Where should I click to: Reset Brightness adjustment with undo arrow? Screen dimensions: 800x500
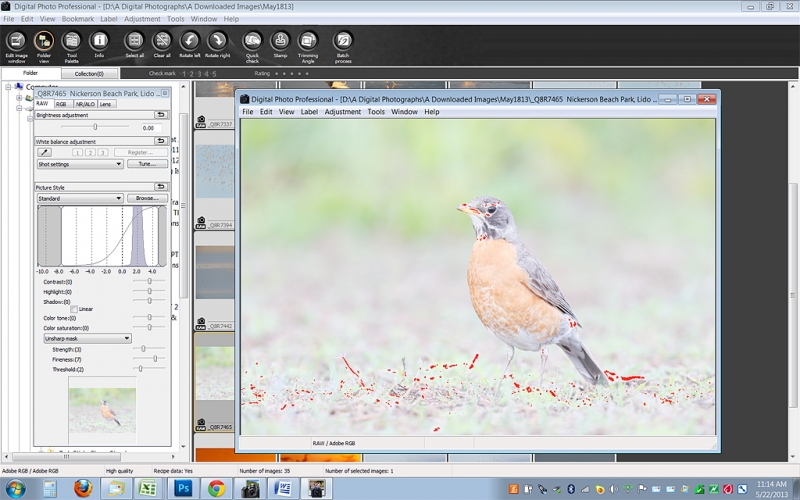tap(161, 115)
